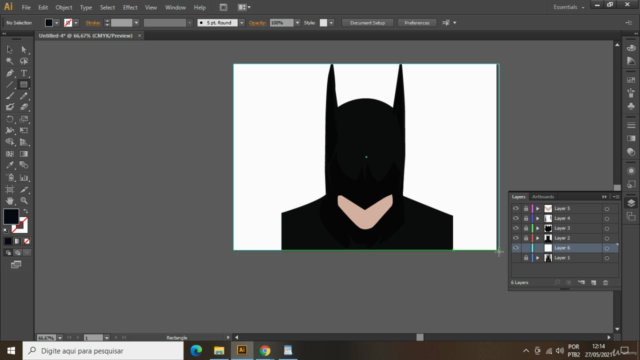
Task: Expand Layer 4 contents
Action: (538, 218)
